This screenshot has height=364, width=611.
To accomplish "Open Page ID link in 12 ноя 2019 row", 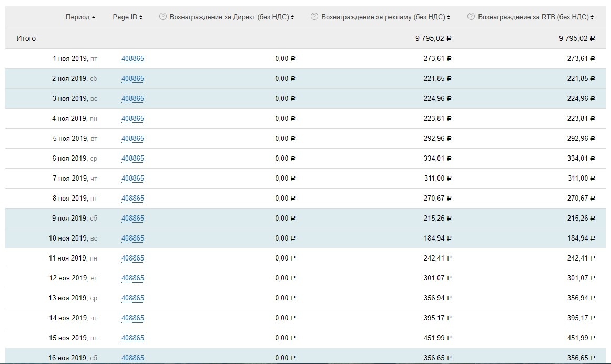I will coord(133,278).
